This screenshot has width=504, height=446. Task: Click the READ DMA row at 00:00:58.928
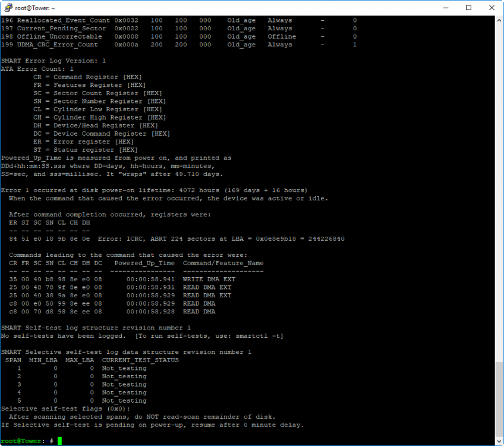tap(112, 311)
